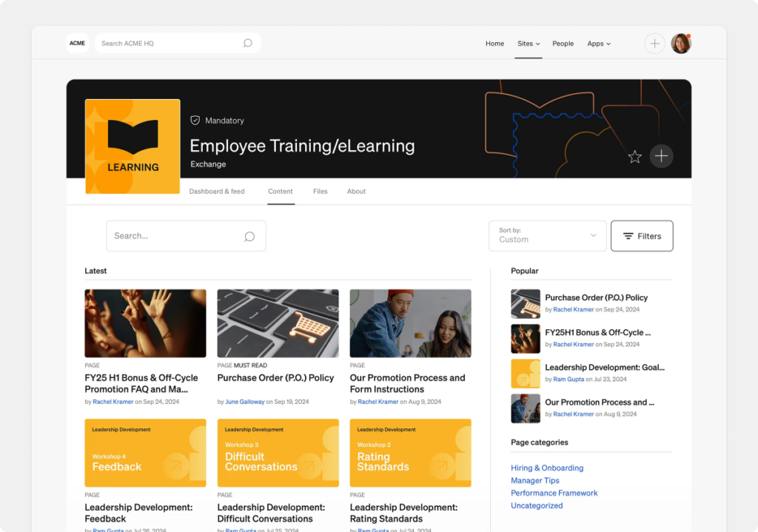Open the Difficult Conversations workshop thumbnail
The image size is (758, 532).
tap(278, 453)
